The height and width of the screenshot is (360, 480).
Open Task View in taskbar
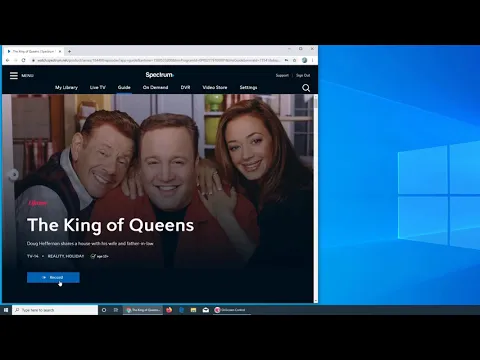click(x=116, y=310)
